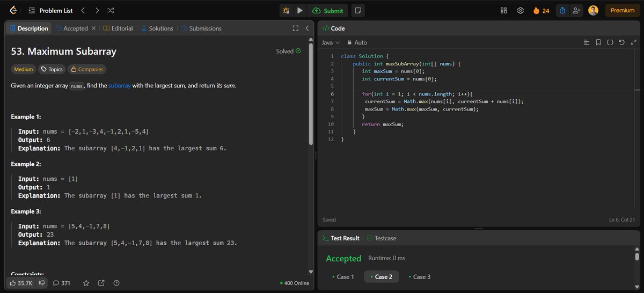644x293 pixels.
Task: Expand the Companies tag
Action: point(87,69)
